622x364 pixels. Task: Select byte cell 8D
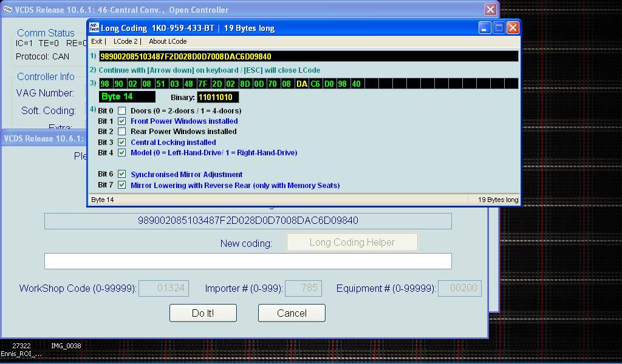click(x=245, y=84)
